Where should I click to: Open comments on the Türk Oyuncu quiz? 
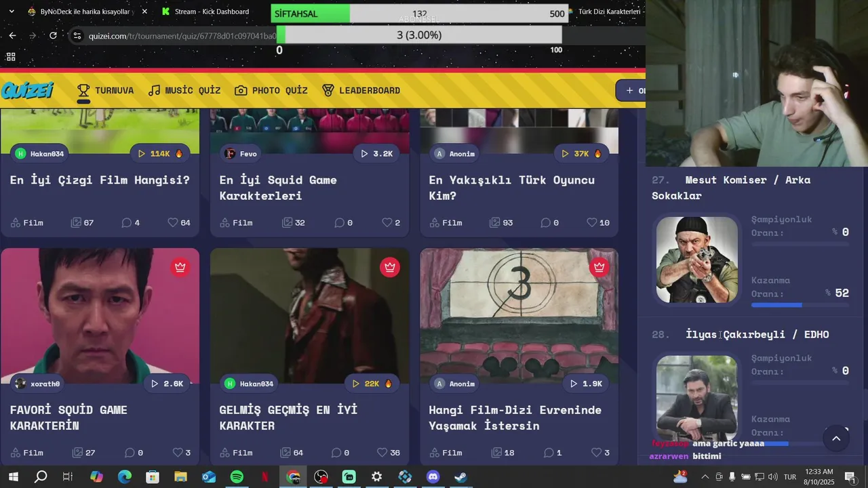pyautogui.click(x=549, y=222)
